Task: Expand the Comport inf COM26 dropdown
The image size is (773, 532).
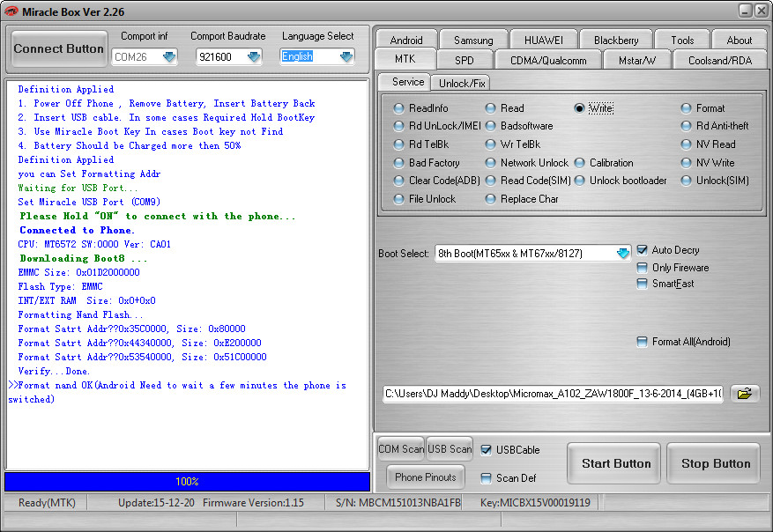Action: click(169, 57)
